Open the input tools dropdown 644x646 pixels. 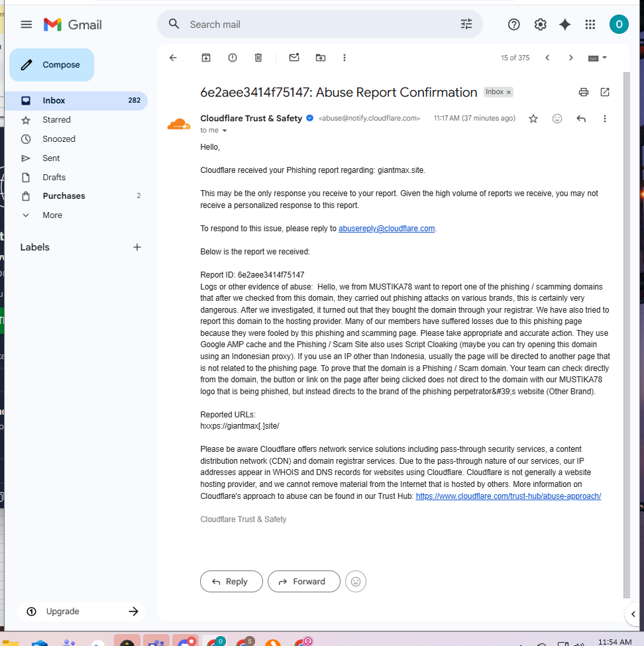[x=598, y=58]
